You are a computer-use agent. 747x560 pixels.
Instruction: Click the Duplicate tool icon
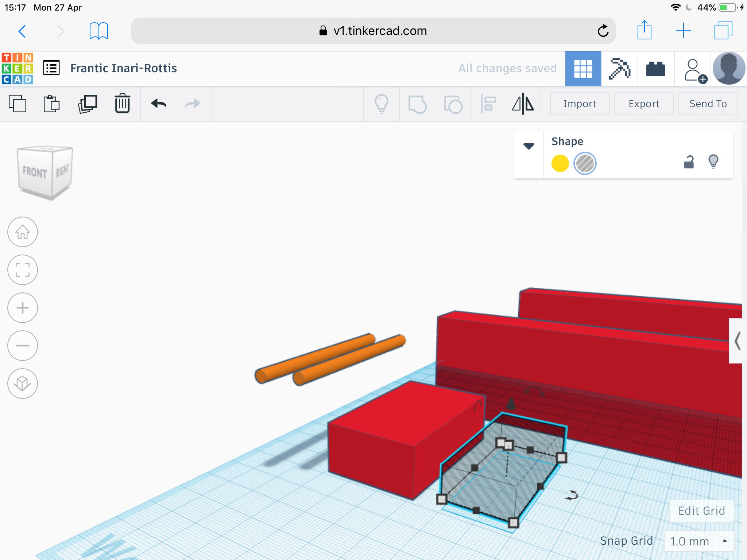pos(88,104)
